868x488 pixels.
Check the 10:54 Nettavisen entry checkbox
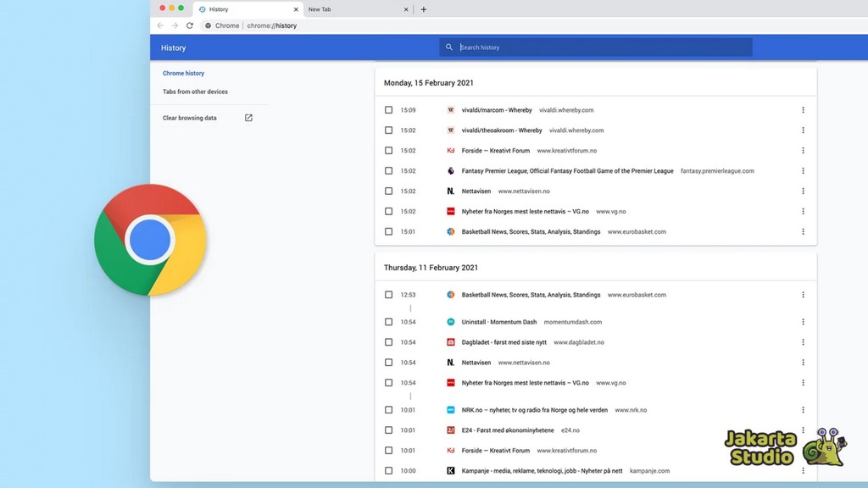(388, 363)
